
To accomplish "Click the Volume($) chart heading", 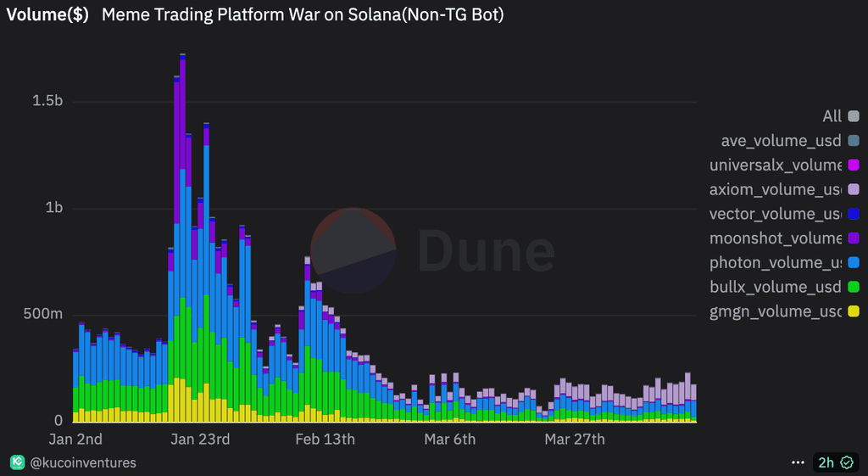I will [x=47, y=14].
